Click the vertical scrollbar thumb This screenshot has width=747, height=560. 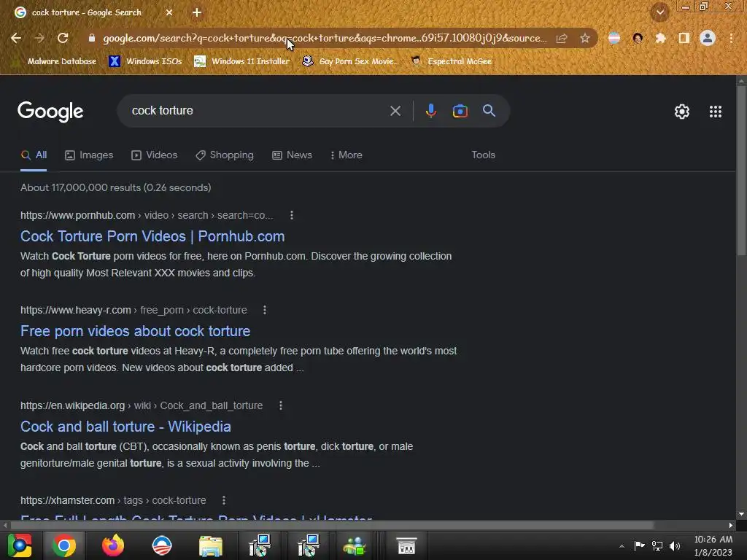pyautogui.click(x=741, y=171)
